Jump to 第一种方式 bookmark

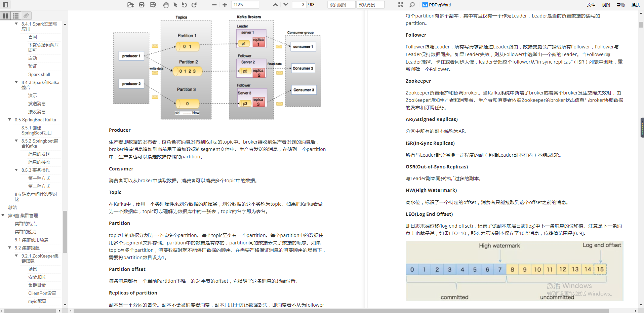click(39, 178)
